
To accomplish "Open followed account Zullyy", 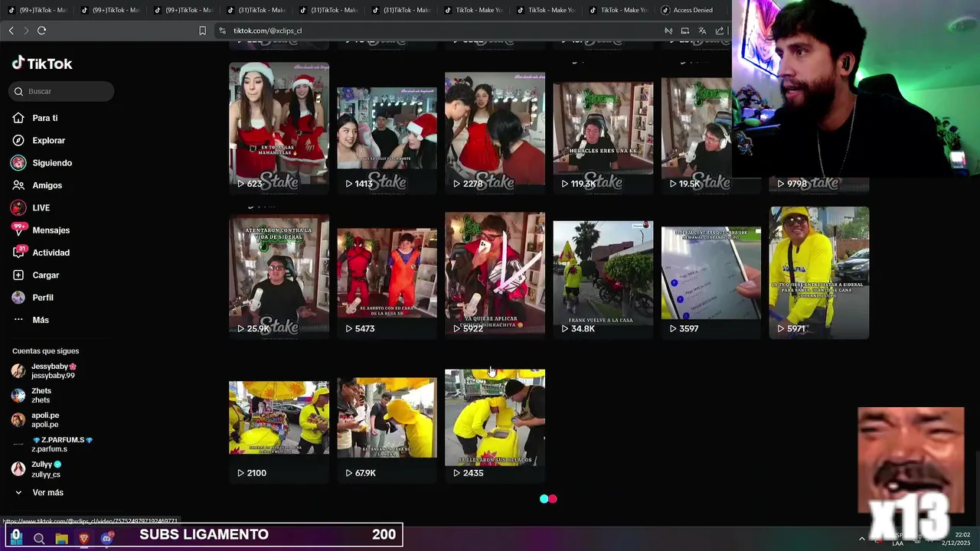I will tap(36, 469).
